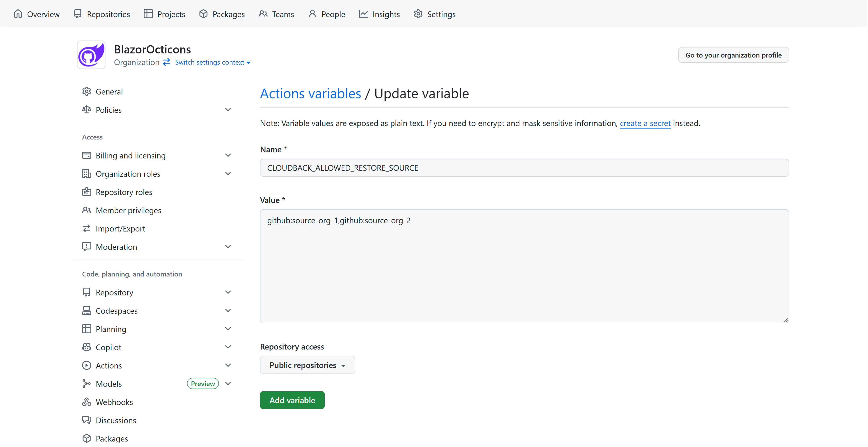Expand the Moderation chevron
868x447 pixels.
(228, 247)
